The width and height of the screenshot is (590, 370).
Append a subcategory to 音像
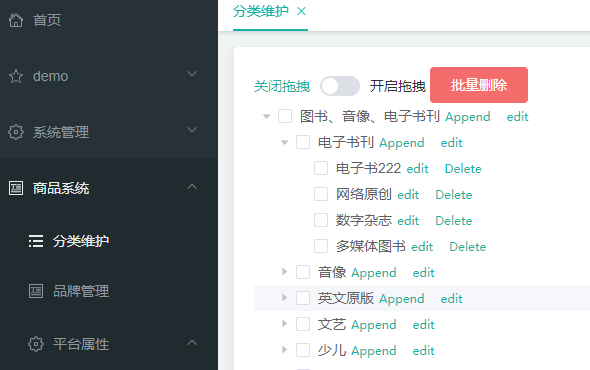point(374,273)
